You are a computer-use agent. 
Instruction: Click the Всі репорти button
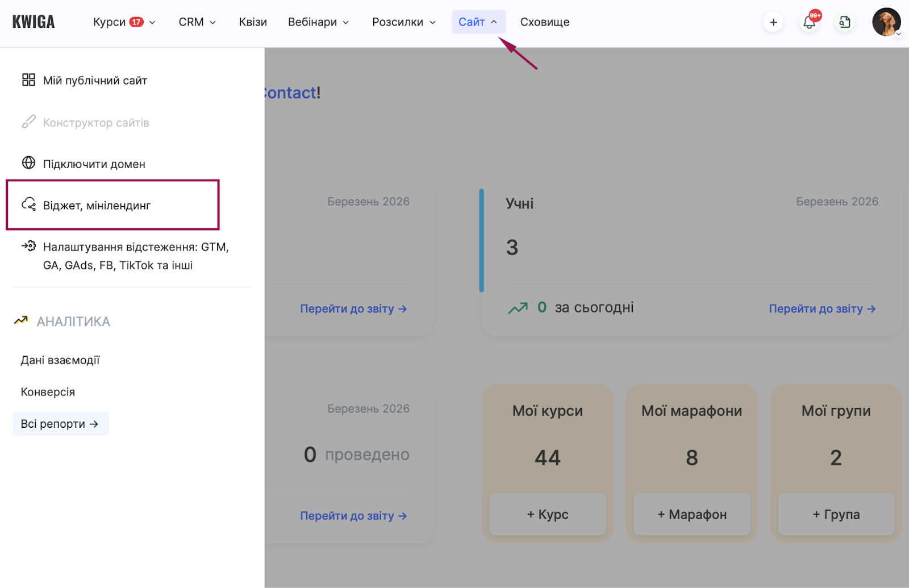[60, 424]
